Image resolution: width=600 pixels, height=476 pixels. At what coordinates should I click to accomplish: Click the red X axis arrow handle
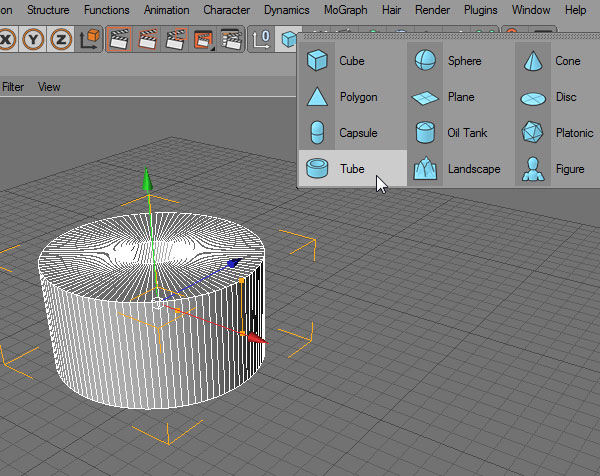point(257,338)
